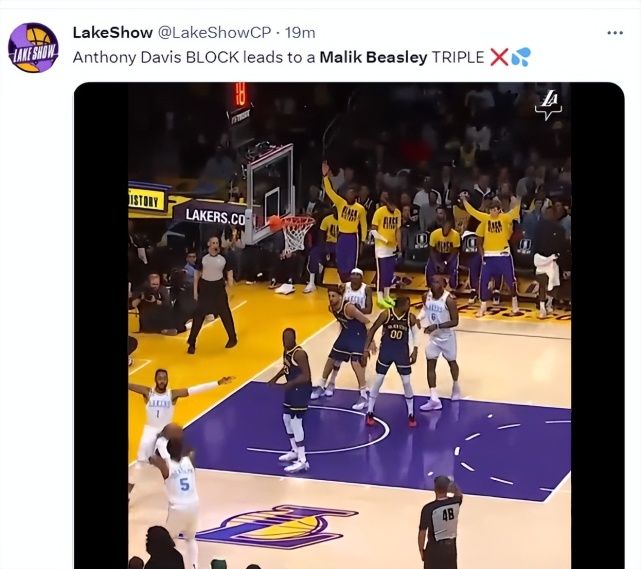Click the blue sweat droplets emoji
Image resolution: width=641 pixels, height=569 pixels.
coord(520,57)
